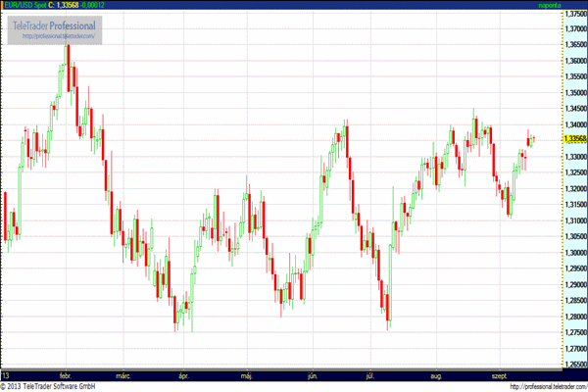Viewport: 588px width, 392px height.
Task: Click the orange square icon before EUR/USD
Action: [x=3, y=5]
